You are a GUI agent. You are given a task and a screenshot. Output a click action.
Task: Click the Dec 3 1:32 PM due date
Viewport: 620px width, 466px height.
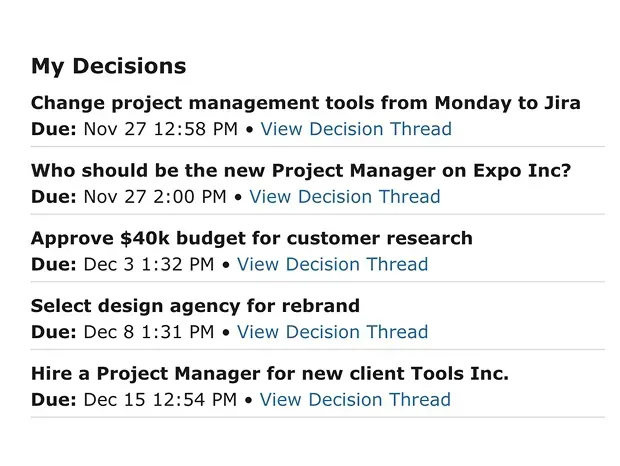pyautogui.click(x=149, y=265)
